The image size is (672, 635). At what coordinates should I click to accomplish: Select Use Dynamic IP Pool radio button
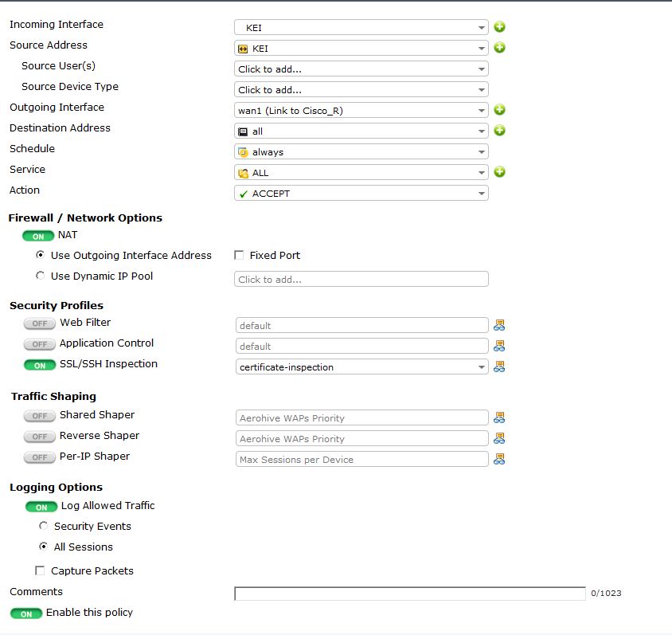[41, 276]
